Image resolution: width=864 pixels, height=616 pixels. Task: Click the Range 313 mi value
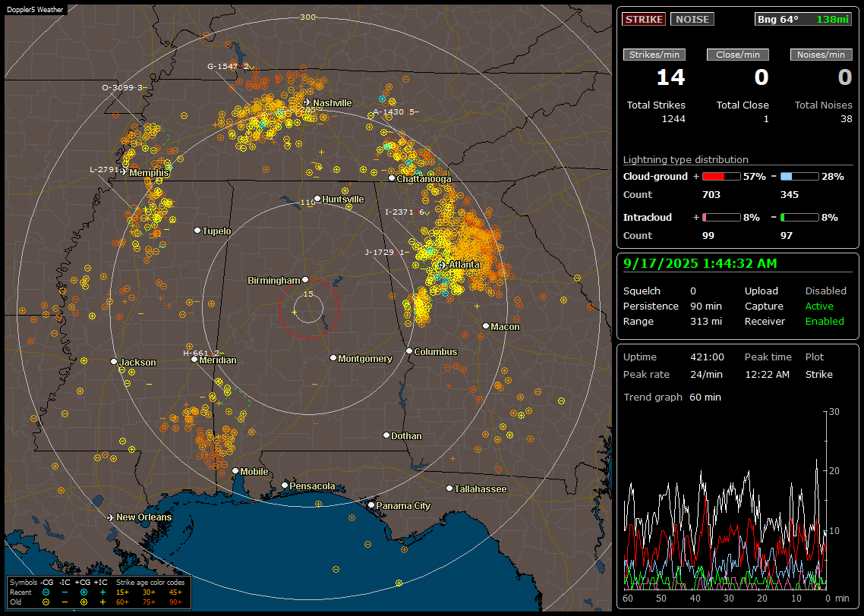(x=706, y=322)
